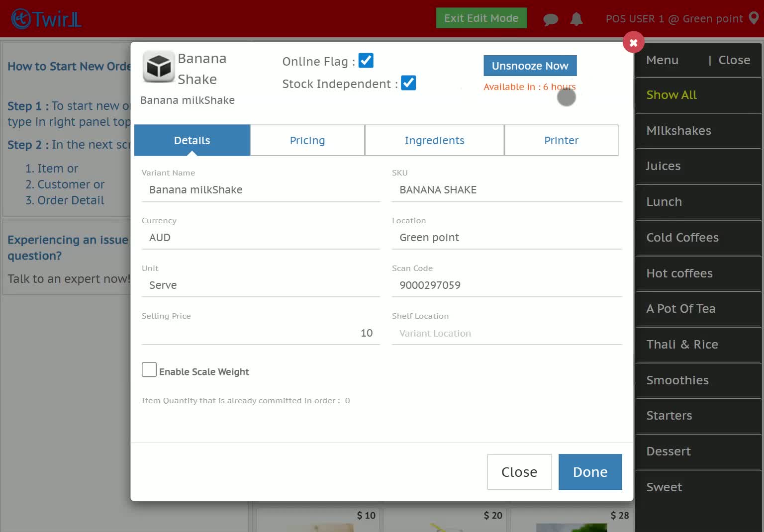Toggle the Online Flag checkbox
Image resolution: width=764 pixels, height=532 pixels.
(366, 61)
